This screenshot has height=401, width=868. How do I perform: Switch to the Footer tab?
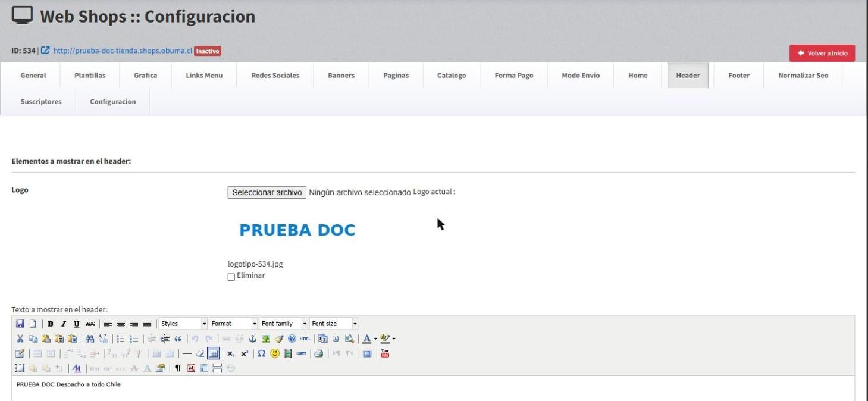pyautogui.click(x=739, y=76)
